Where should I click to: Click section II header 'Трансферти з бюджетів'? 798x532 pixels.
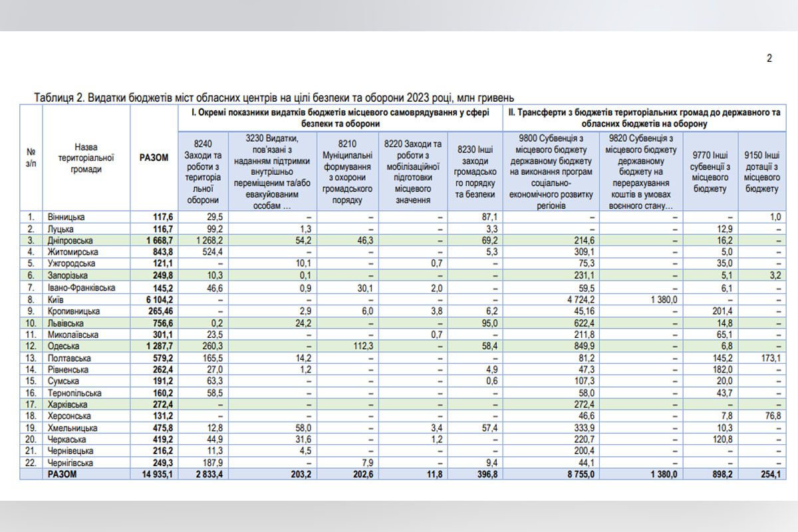[x=643, y=118]
